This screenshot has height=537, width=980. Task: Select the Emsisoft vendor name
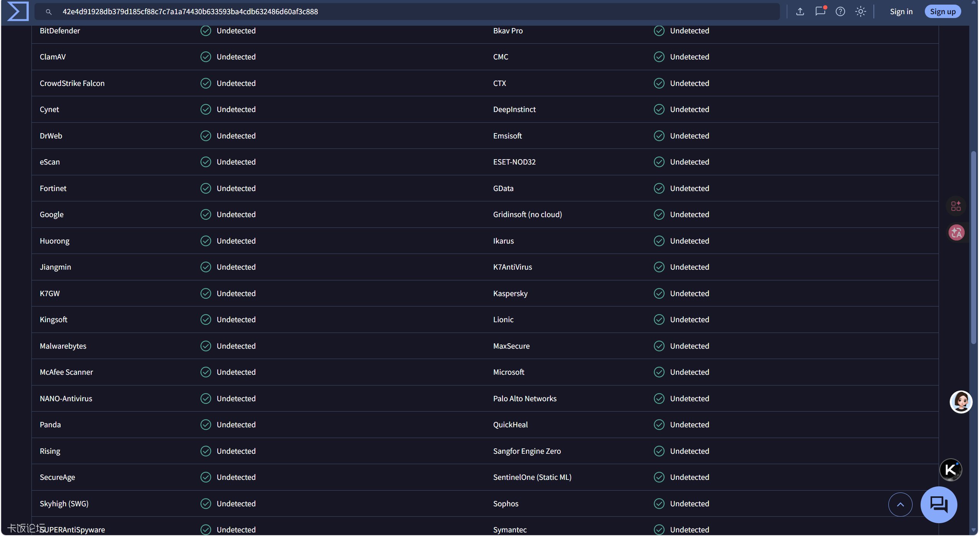coord(507,136)
